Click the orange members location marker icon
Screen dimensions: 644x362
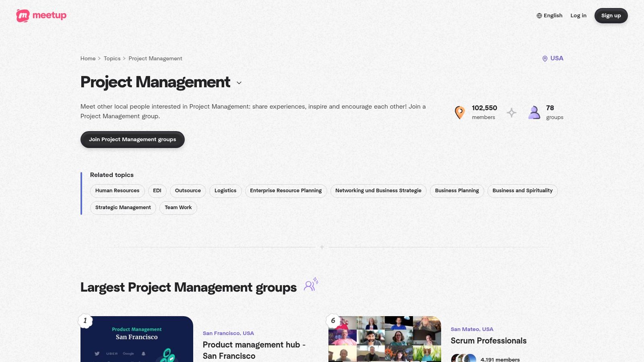coord(460,112)
